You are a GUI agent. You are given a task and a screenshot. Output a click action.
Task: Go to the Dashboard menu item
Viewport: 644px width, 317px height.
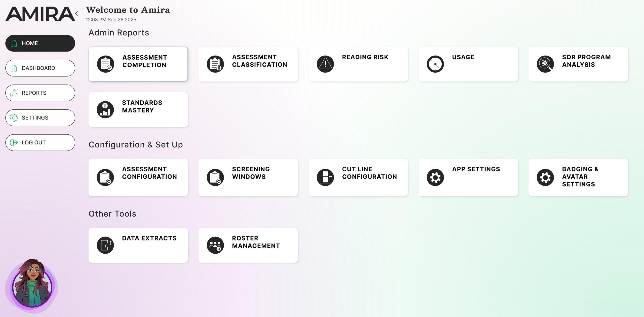click(x=40, y=68)
